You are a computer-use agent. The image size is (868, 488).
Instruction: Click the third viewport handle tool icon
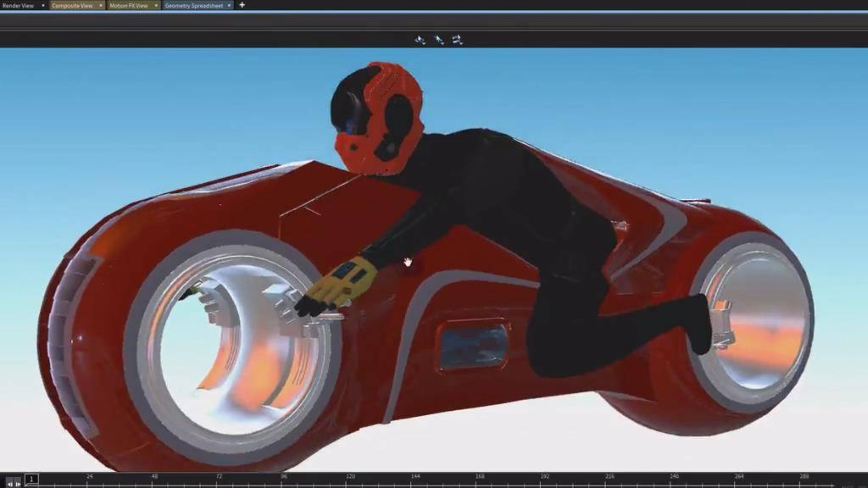click(x=457, y=40)
